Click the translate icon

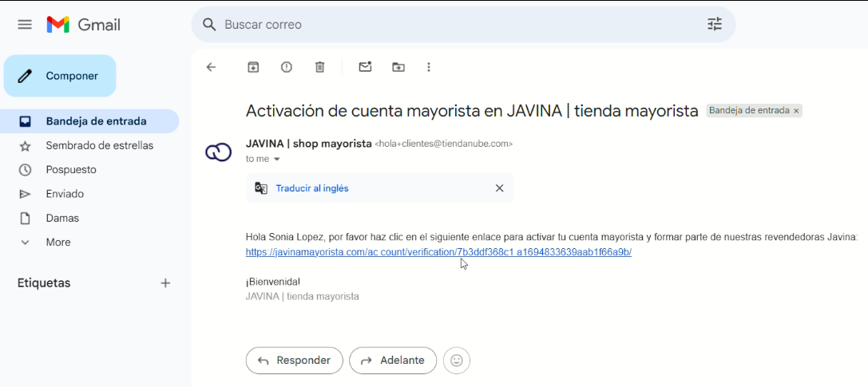261,188
